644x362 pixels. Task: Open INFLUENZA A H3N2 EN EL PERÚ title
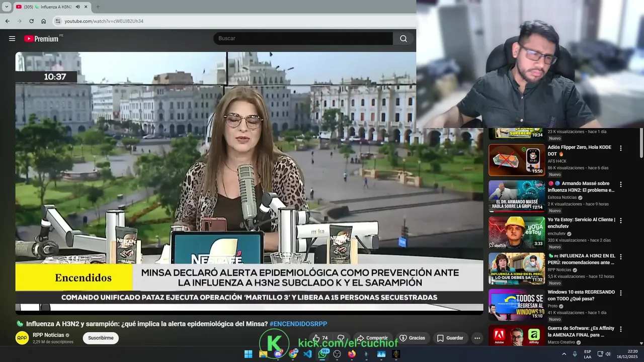pyautogui.click(x=582, y=259)
